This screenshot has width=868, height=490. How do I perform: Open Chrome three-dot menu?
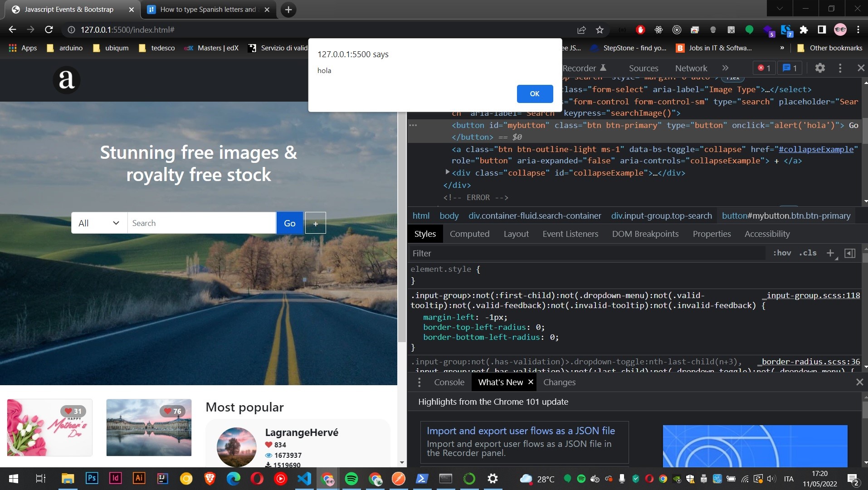click(858, 29)
